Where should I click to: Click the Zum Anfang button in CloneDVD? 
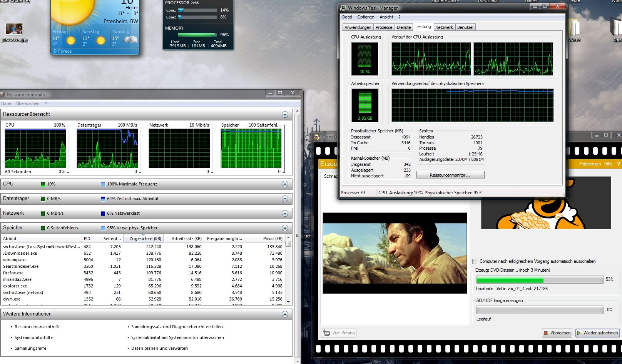(x=339, y=333)
